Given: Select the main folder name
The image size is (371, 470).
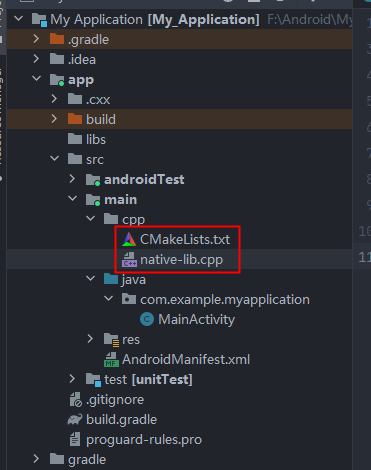Looking at the screenshot, I should click(121, 199).
